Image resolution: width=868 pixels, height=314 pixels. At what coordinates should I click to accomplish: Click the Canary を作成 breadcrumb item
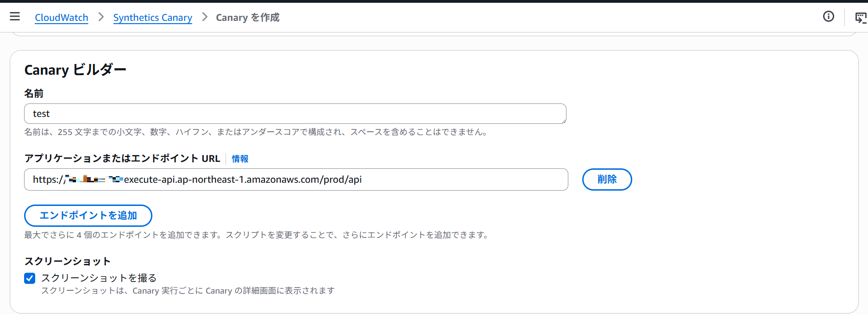point(247,18)
